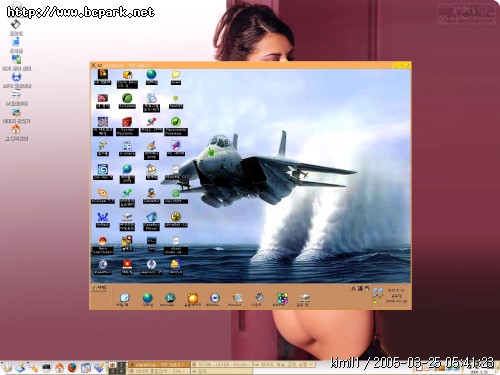This screenshot has height=375, width=500.
Task: Launch the MP3 player icon on left desktop
Action: point(16,77)
